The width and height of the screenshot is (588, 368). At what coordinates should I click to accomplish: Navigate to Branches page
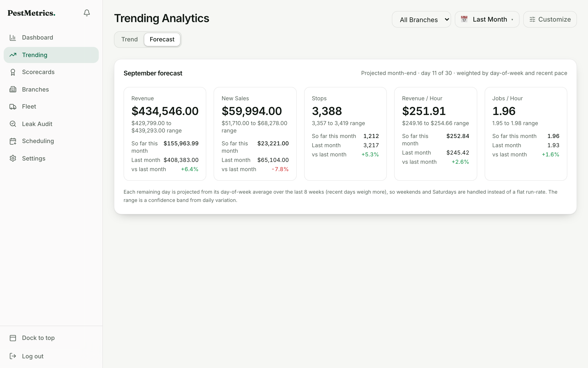tap(51, 89)
